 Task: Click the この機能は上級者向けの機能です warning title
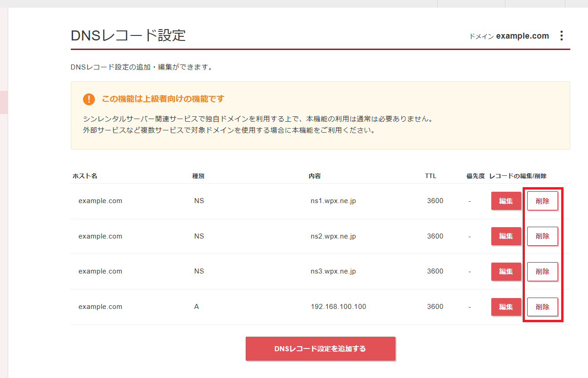(x=163, y=99)
